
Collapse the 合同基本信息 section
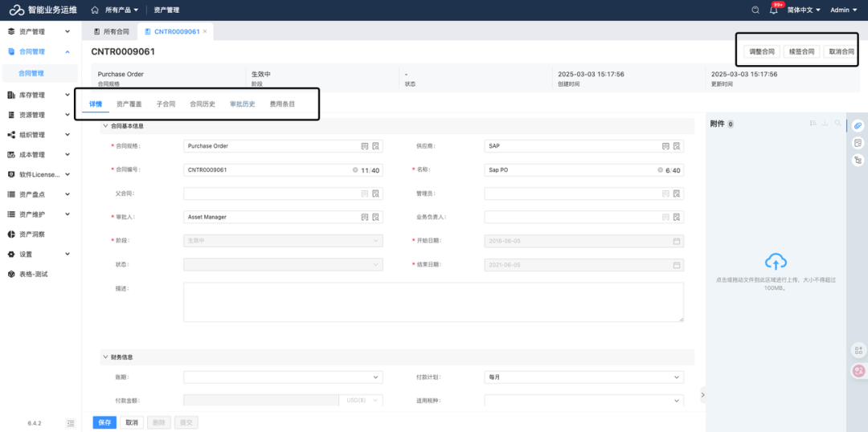coord(105,126)
